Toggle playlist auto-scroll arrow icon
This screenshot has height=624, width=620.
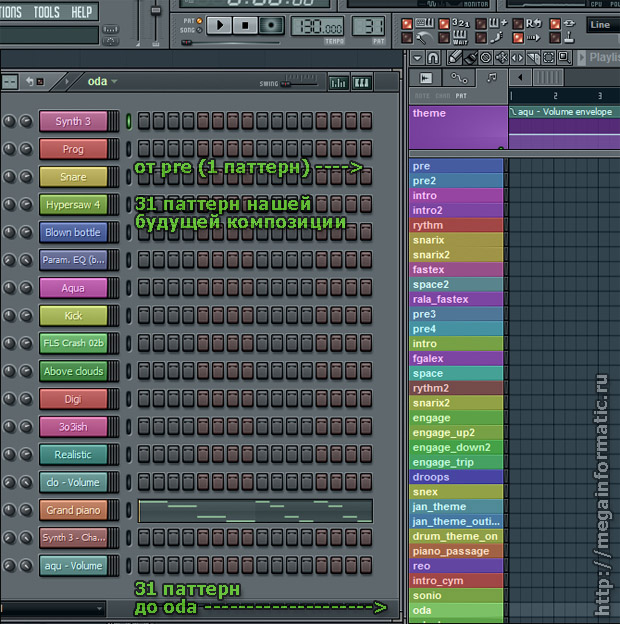pyautogui.click(x=533, y=39)
